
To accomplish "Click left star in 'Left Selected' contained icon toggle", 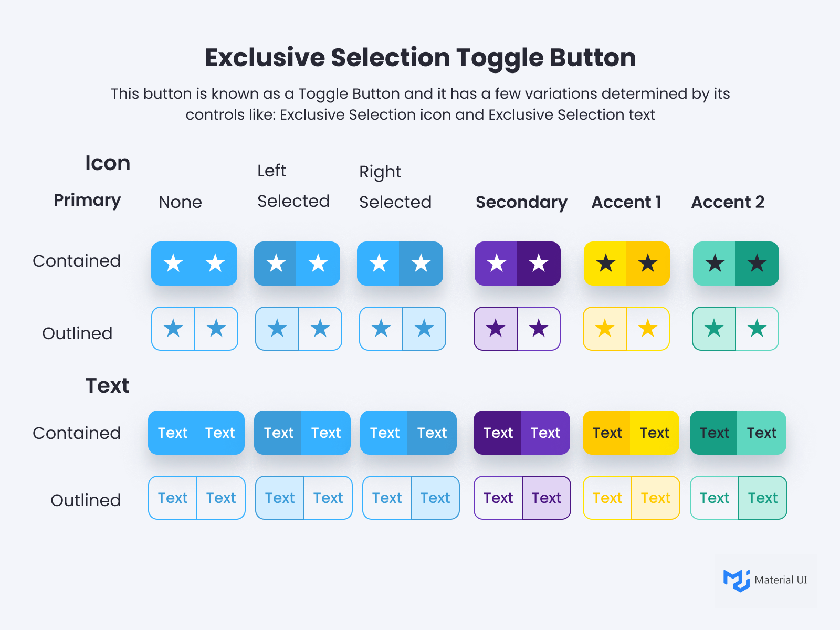I will (276, 264).
